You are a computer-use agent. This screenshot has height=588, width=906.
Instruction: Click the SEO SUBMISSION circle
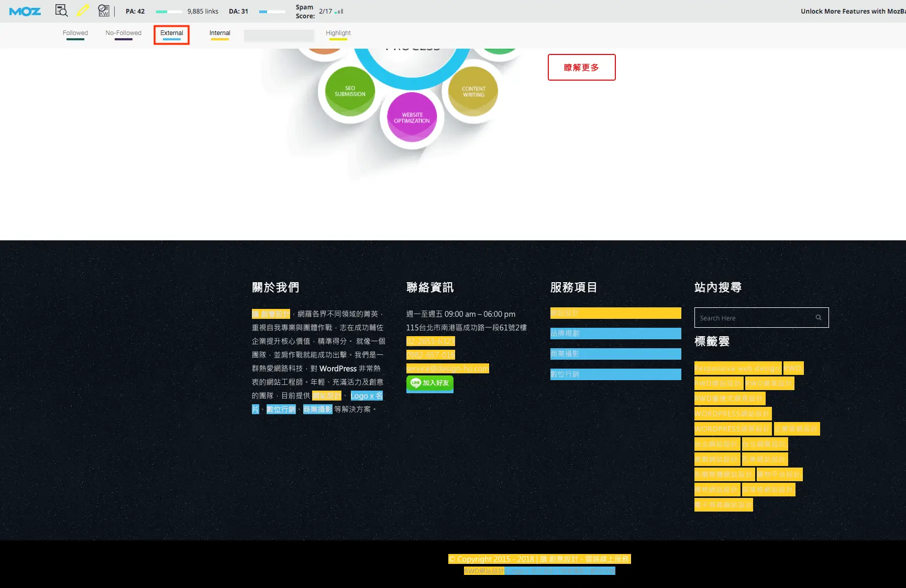click(x=350, y=91)
